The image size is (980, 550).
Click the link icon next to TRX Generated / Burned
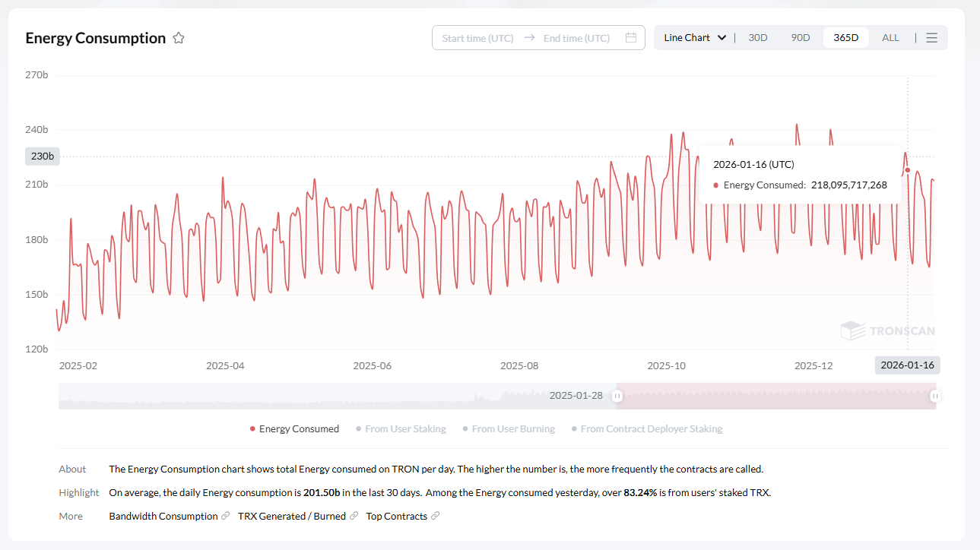[354, 516]
